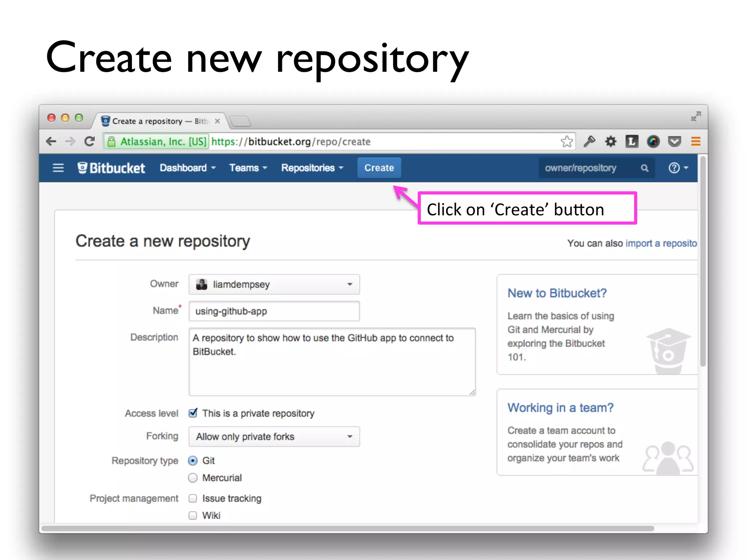Open the 'Working in a team?' link
747x560 pixels.
click(x=560, y=408)
